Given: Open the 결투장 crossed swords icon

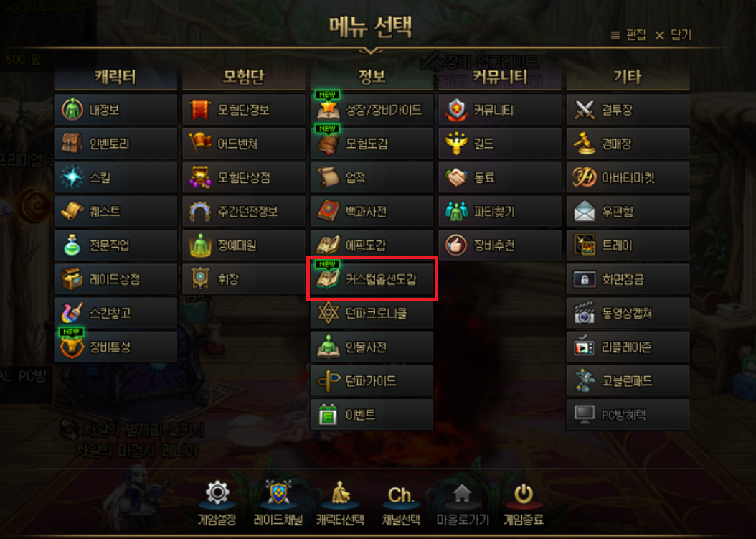Looking at the screenshot, I should 585,110.
